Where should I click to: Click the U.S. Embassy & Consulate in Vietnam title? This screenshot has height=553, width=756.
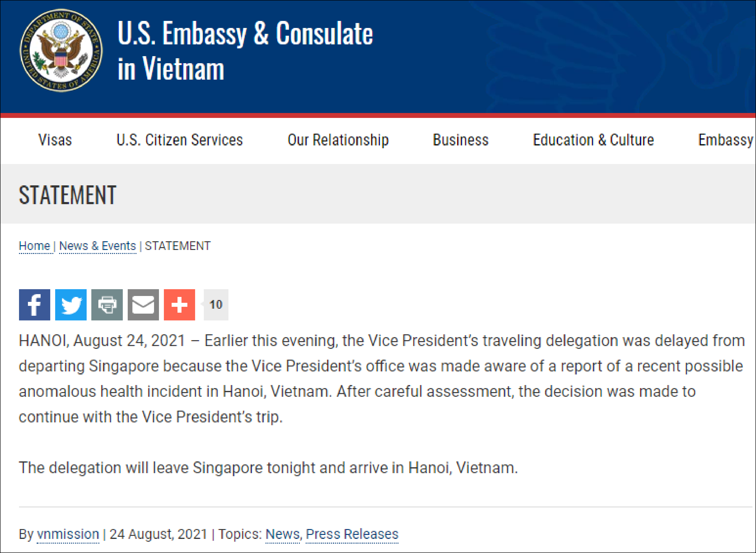(x=245, y=50)
